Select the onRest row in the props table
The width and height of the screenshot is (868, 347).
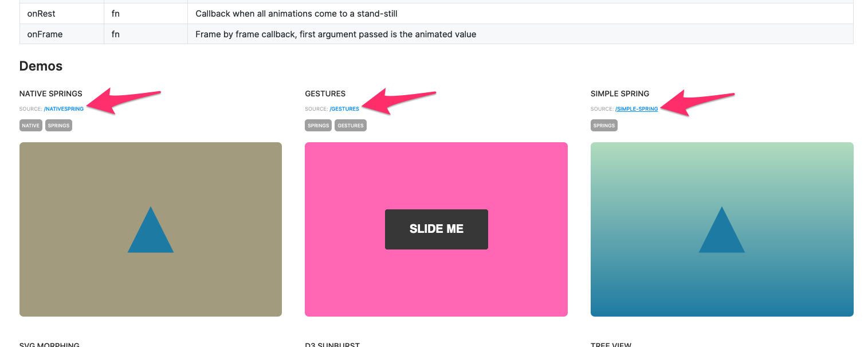pyautogui.click(x=229, y=13)
